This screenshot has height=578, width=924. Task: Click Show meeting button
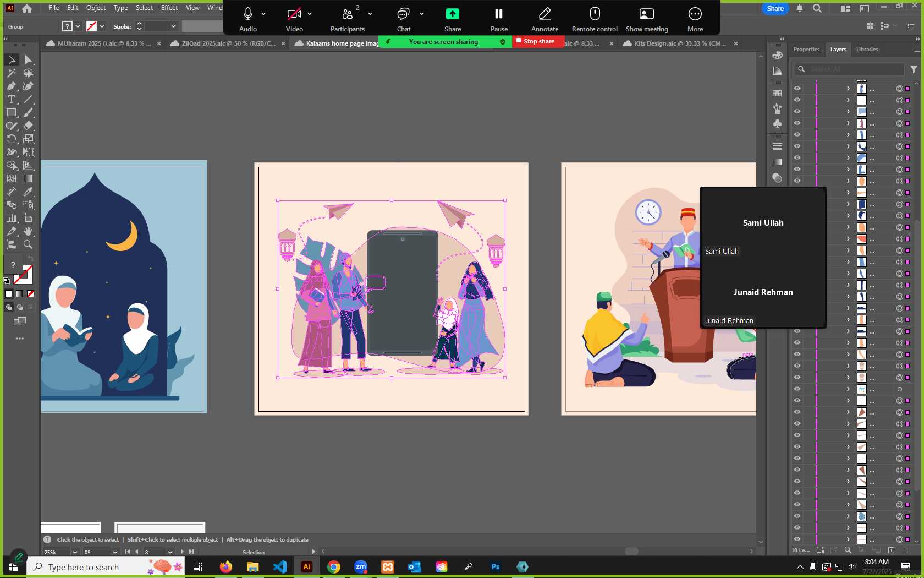[647, 19]
